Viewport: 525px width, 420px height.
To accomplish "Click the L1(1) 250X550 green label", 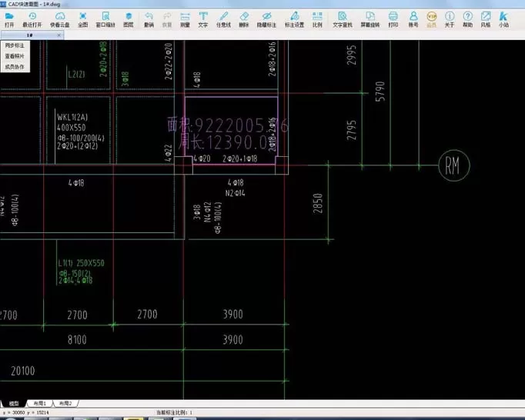I will tap(81, 263).
